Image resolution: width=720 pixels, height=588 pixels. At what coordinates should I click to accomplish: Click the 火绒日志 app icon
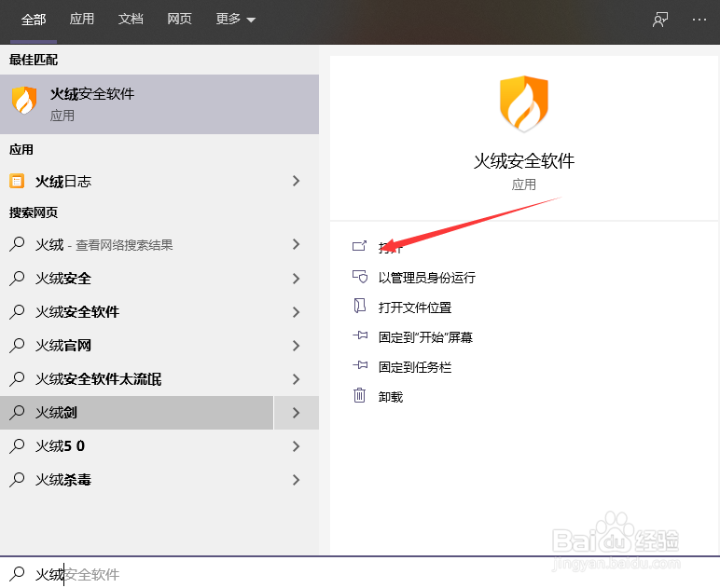17,181
